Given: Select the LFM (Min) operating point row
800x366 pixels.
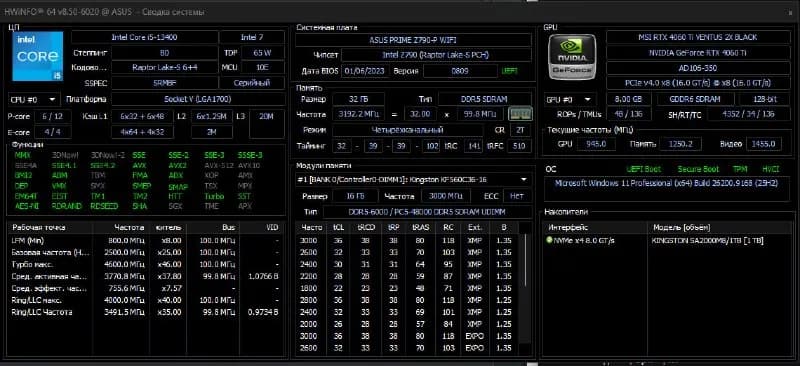Looking at the screenshot, I should 145,240.
